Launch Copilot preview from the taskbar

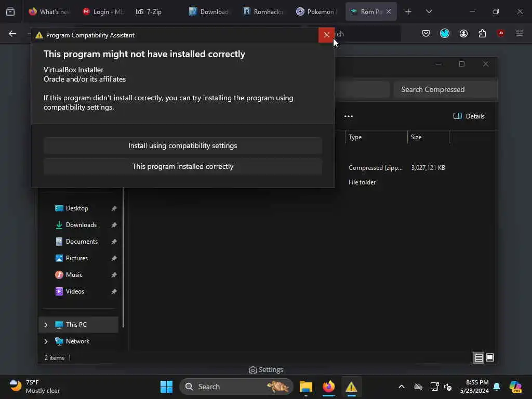point(515,387)
